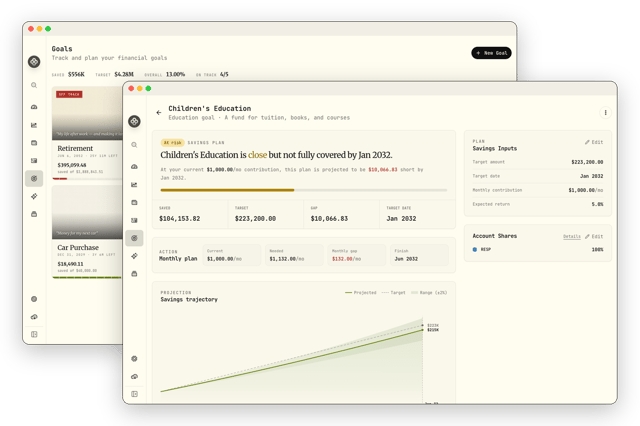Open search in the Children's Education window sidebar
The height and width of the screenshot is (426, 640).
(134, 145)
